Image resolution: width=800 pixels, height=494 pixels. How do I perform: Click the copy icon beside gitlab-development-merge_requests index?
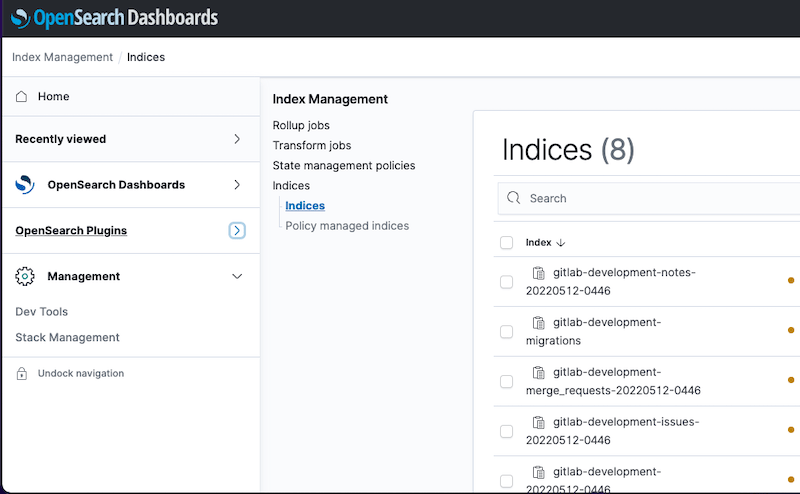(x=539, y=372)
